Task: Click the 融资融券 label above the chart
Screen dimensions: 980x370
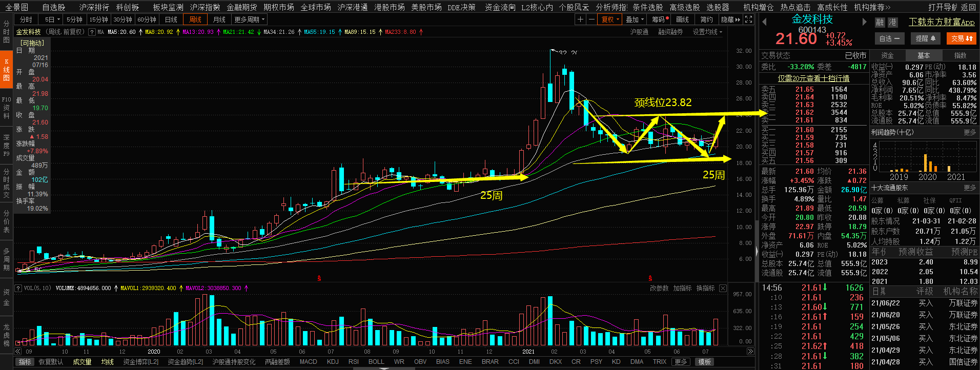Action: click(670, 32)
